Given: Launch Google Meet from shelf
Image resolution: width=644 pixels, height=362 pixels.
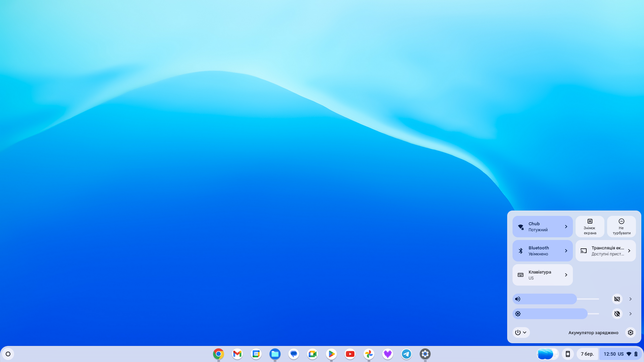Looking at the screenshot, I should [x=312, y=354].
